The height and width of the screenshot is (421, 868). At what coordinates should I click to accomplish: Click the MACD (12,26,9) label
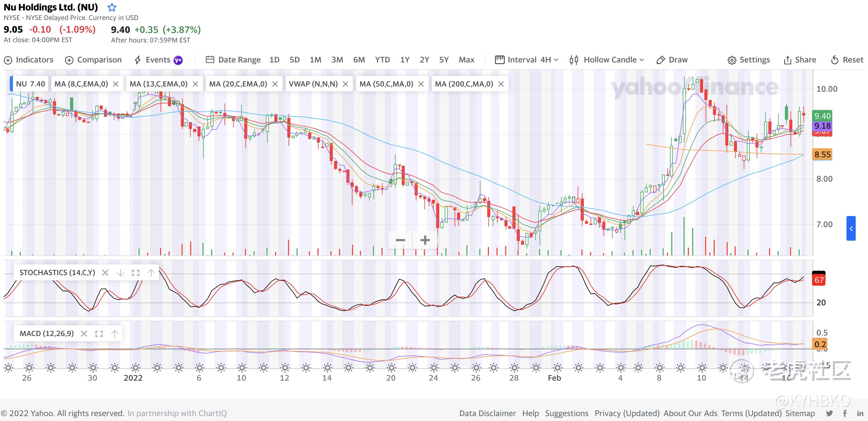click(x=46, y=334)
